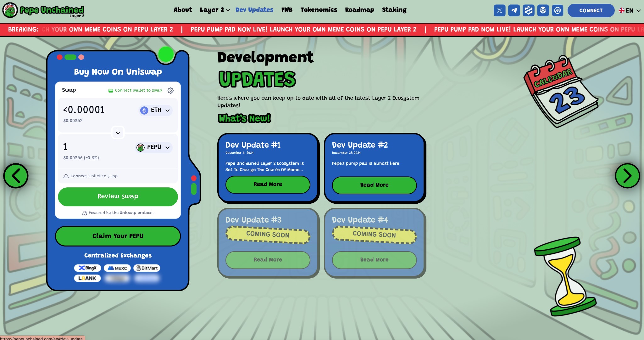Open the fourth header icon beside Dextools
Image resolution: width=644 pixels, height=340 pixels.
coord(543,10)
